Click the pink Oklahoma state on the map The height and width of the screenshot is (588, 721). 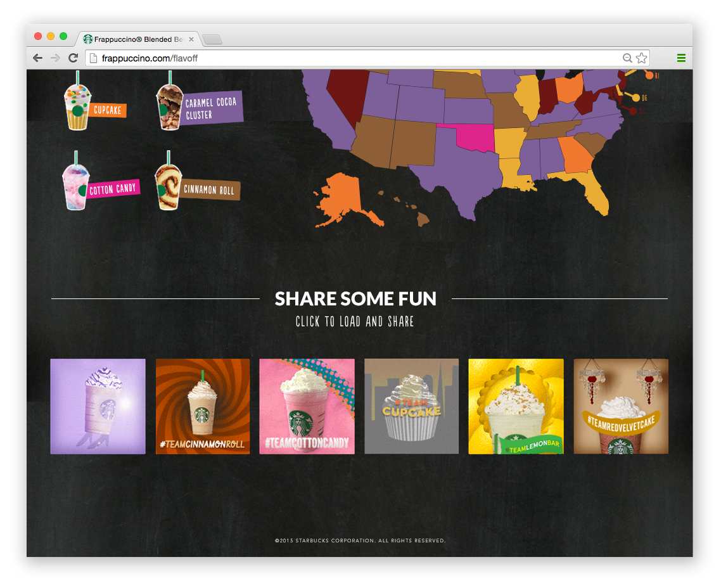pos(476,138)
